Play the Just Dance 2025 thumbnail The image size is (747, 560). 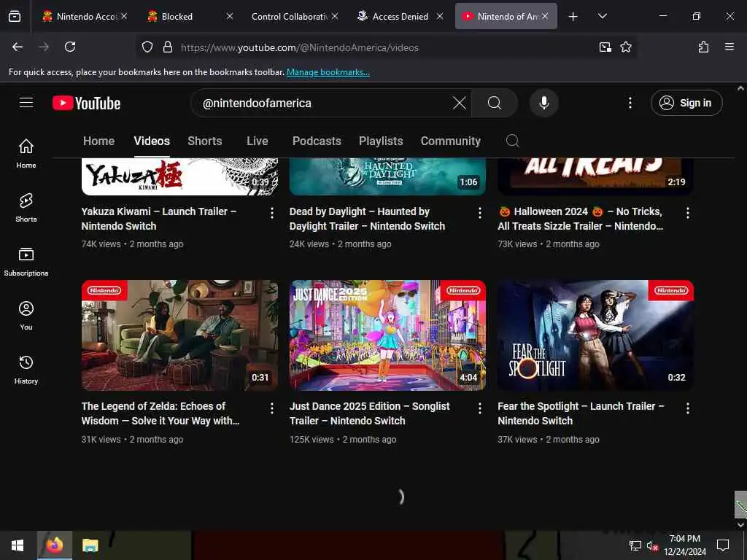[x=388, y=335]
